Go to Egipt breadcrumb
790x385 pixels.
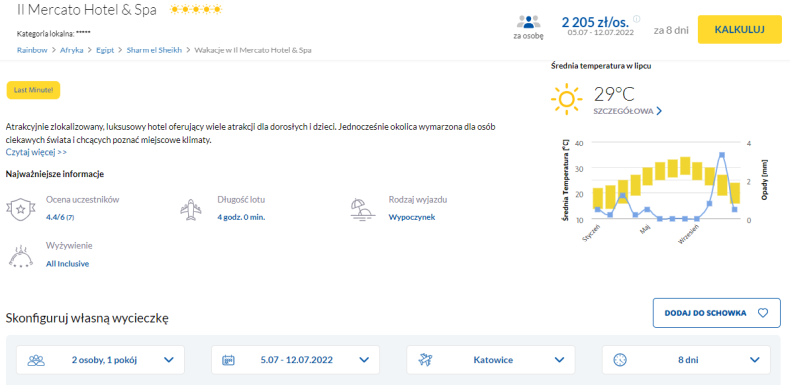click(x=105, y=50)
